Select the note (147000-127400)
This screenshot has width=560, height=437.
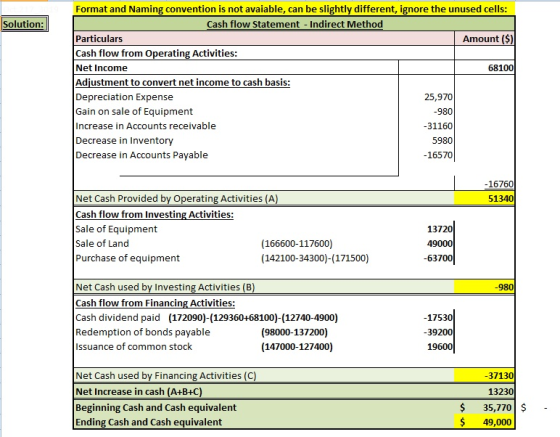pos(297,347)
